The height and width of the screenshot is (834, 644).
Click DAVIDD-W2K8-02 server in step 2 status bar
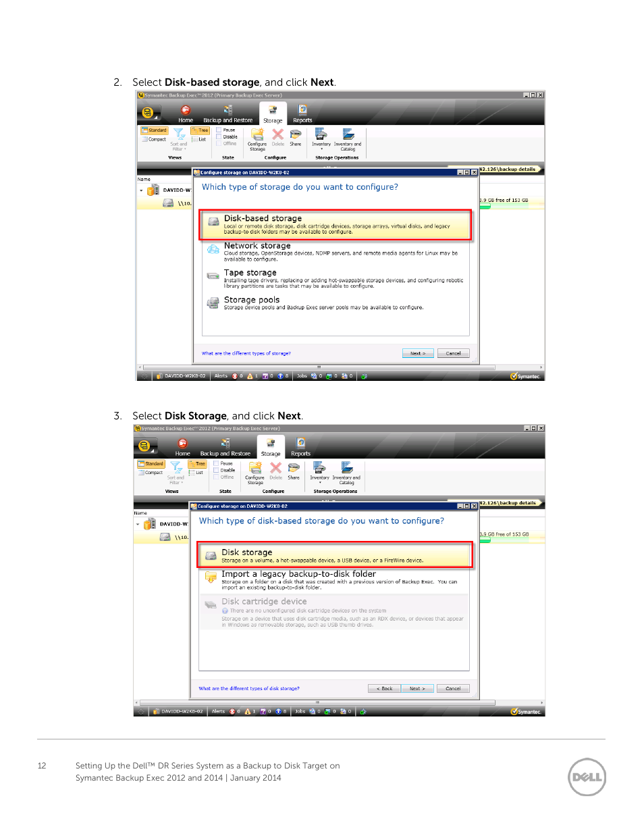pyautogui.click(x=181, y=376)
